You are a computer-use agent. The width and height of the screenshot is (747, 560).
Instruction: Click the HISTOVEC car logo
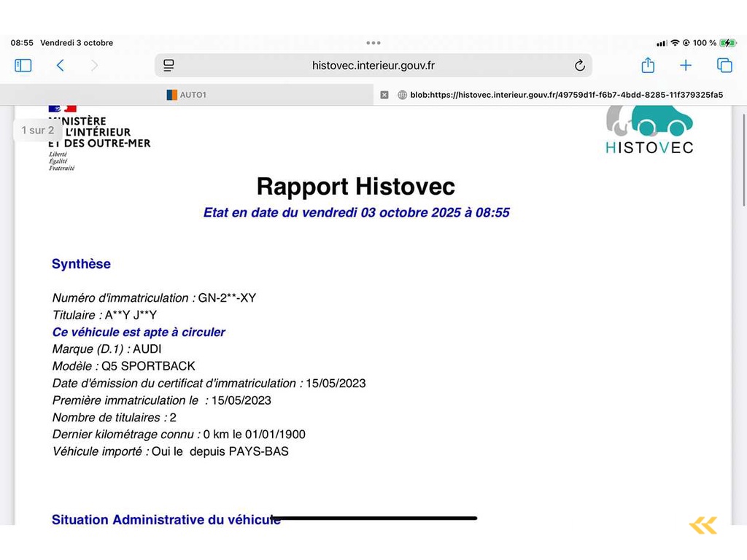click(x=649, y=131)
